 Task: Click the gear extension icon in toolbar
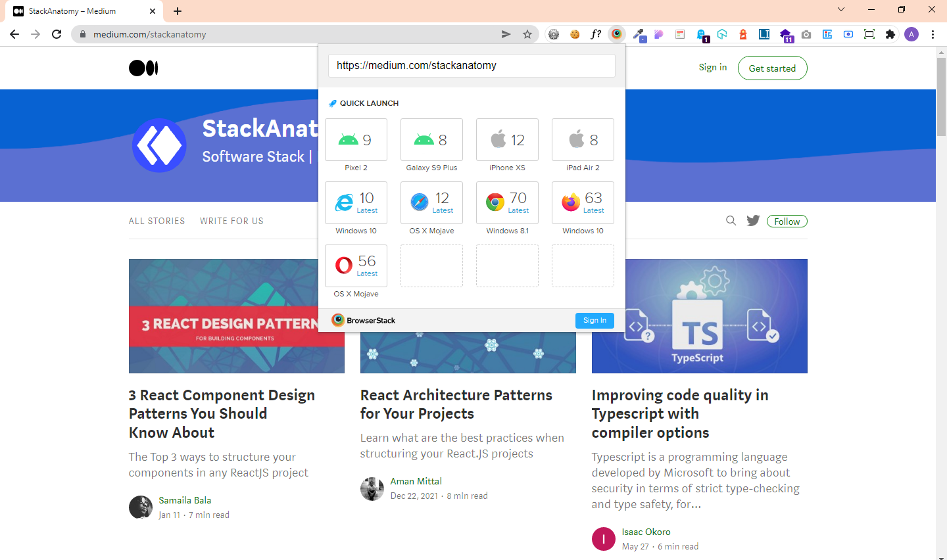[554, 34]
